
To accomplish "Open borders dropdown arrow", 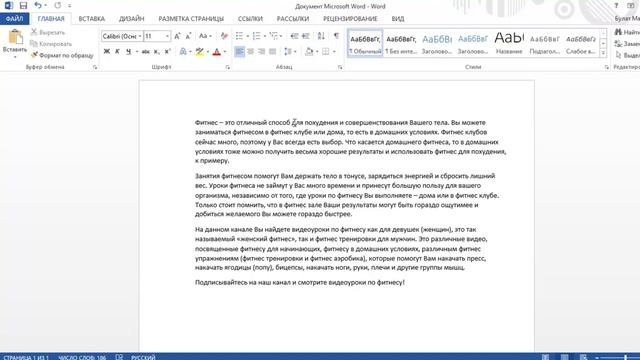I will pyautogui.click(x=334, y=51).
